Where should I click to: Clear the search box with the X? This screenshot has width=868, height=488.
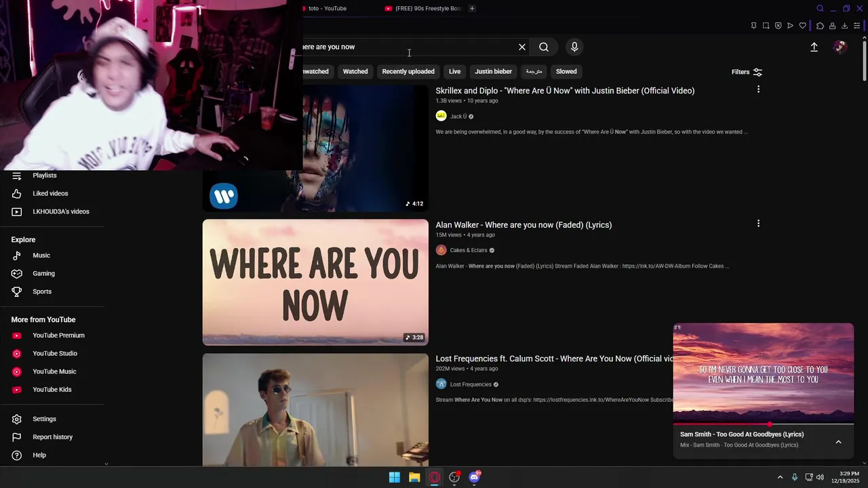pyautogui.click(x=522, y=47)
